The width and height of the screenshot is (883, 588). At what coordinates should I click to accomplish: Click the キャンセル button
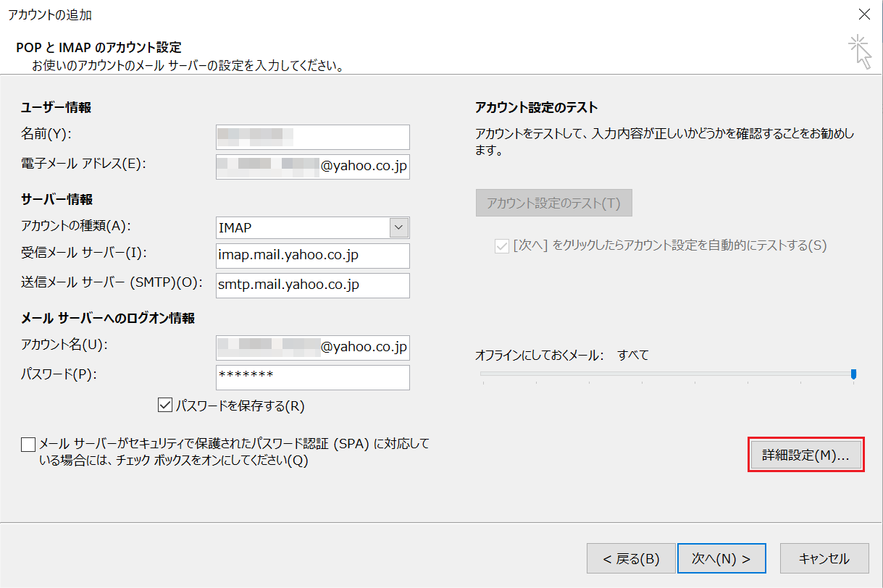pos(824,558)
